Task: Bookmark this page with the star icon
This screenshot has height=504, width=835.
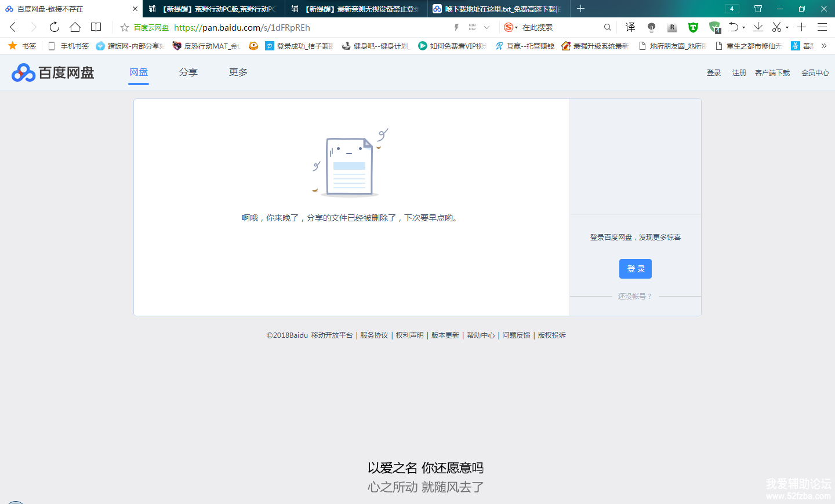Action: 124,27
